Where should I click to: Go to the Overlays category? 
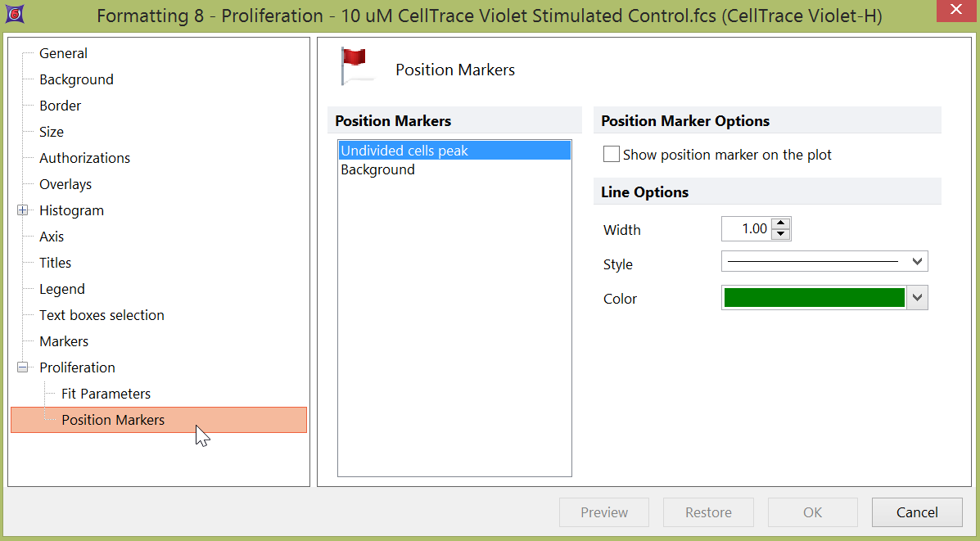point(65,184)
